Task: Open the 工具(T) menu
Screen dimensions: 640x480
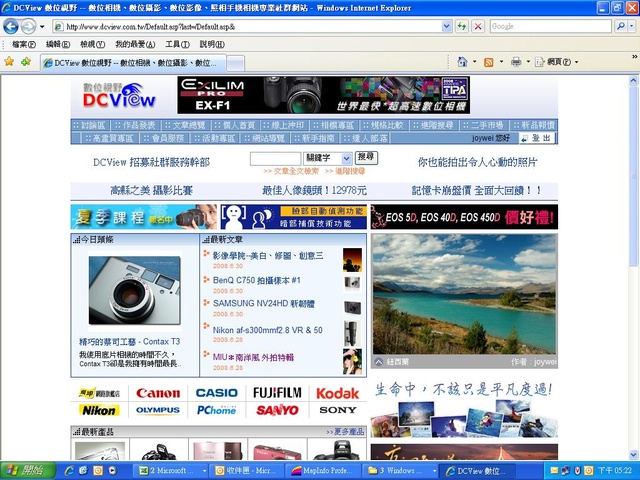Action: (x=177, y=44)
